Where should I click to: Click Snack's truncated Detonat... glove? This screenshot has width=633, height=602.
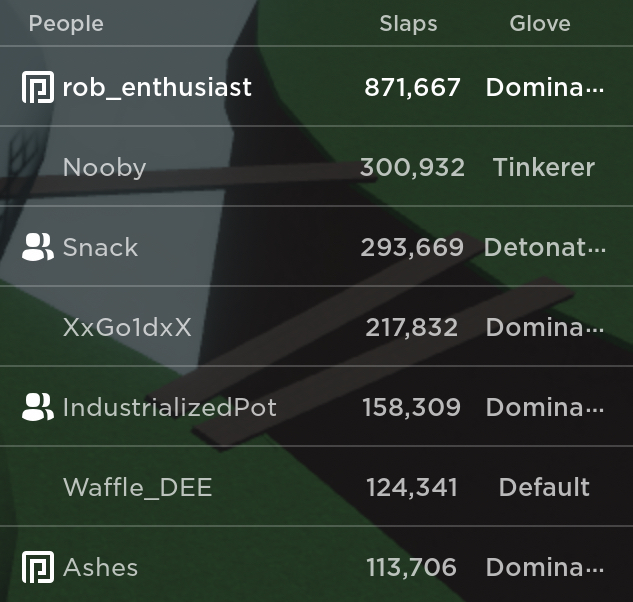[545, 247]
